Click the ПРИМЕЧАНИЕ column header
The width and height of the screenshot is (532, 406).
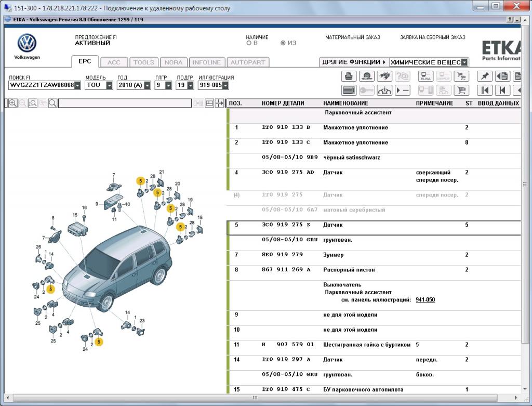tap(434, 103)
